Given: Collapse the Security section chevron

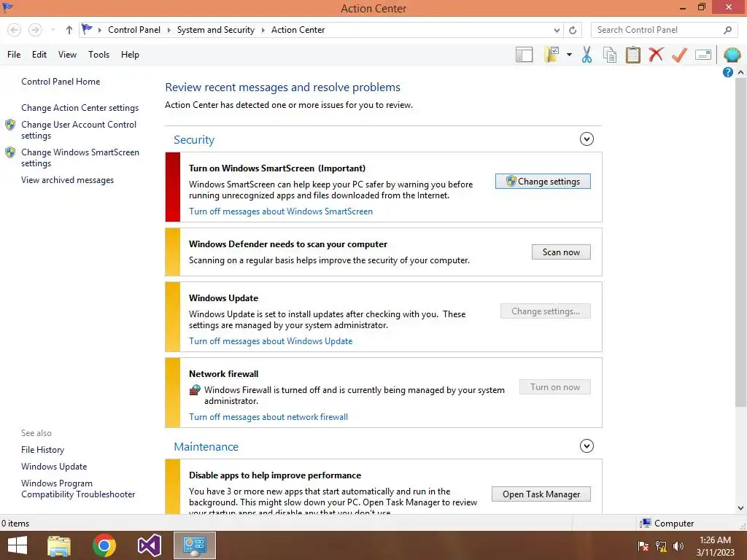Looking at the screenshot, I should click(587, 139).
